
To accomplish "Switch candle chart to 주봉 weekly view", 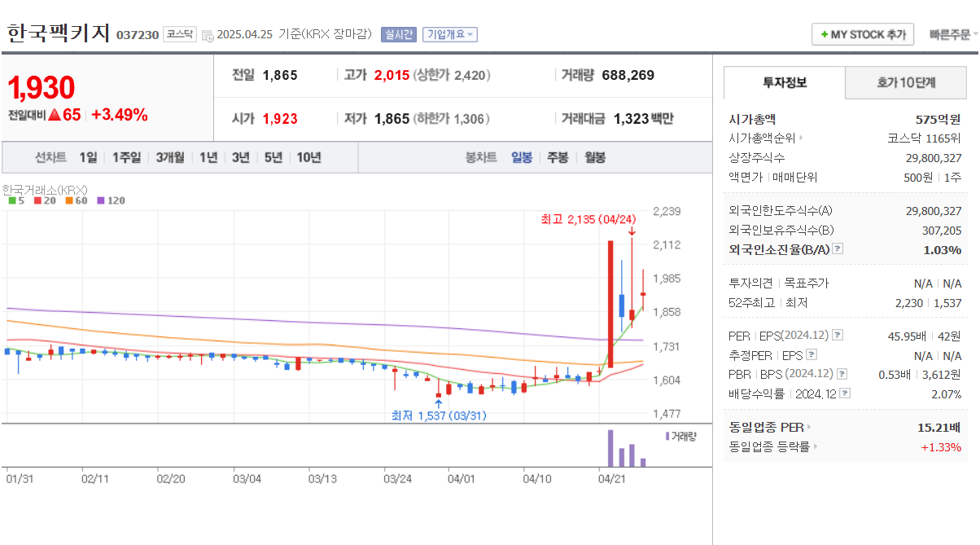I will point(556,157).
